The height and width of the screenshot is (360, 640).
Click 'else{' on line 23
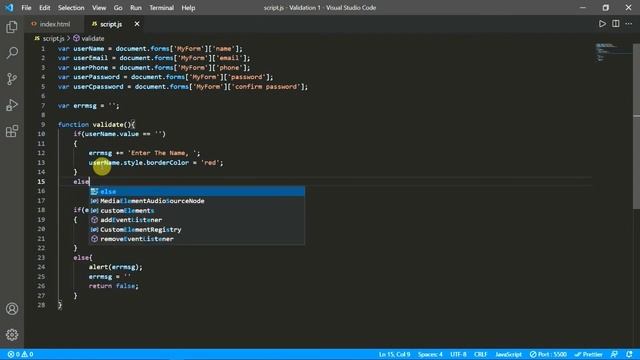click(x=83, y=258)
